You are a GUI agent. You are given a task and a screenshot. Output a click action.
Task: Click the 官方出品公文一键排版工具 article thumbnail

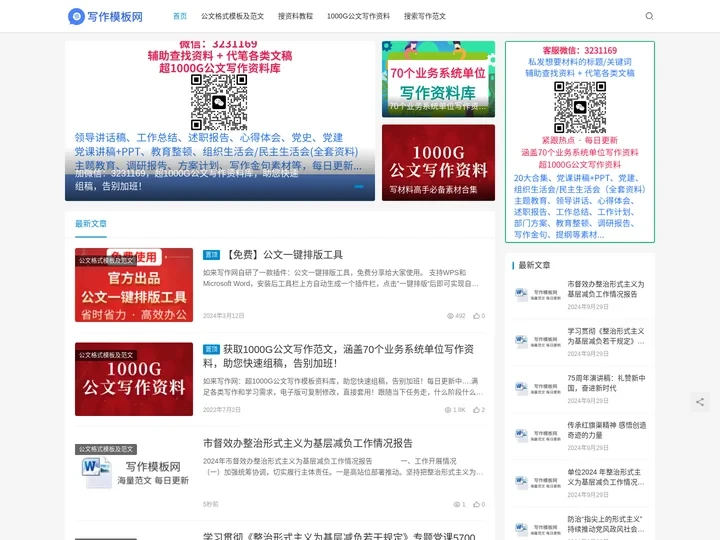click(x=134, y=285)
